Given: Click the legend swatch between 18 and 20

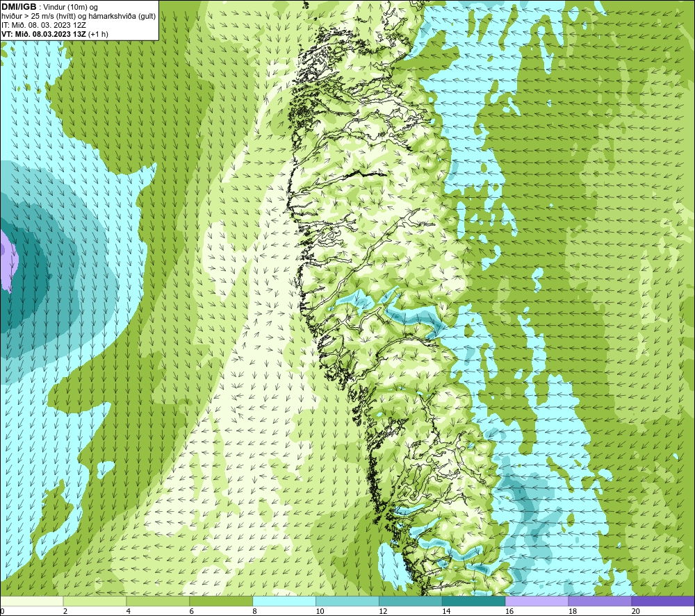Looking at the screenshot, I should pyautogui.click(x=600, y=601).
